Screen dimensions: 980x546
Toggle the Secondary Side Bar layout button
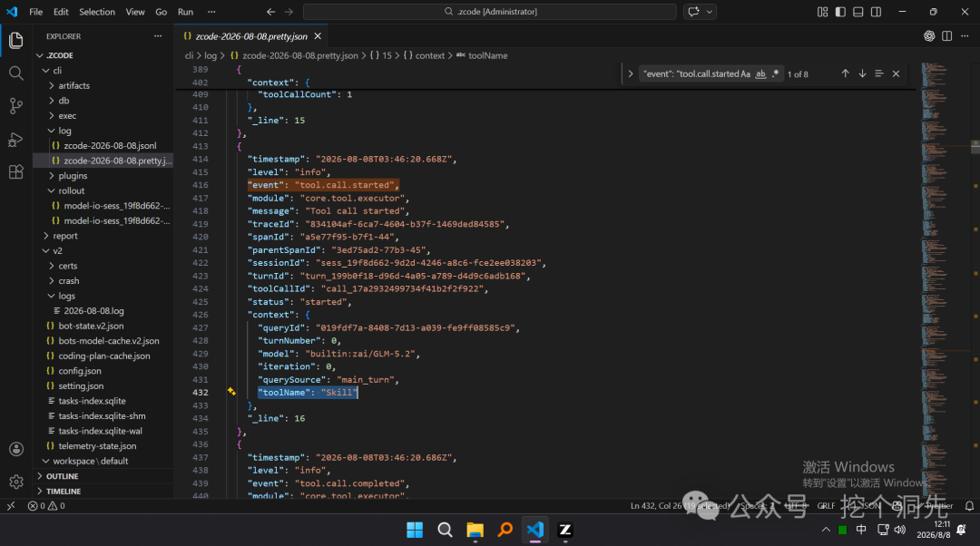click(x=877, y=11)
